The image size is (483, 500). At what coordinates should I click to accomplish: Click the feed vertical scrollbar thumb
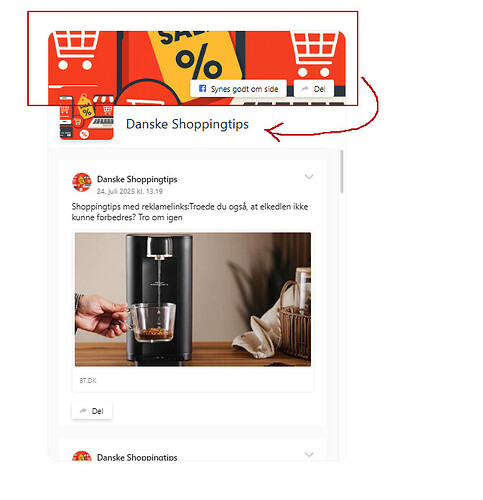click(x=342, y=171)
